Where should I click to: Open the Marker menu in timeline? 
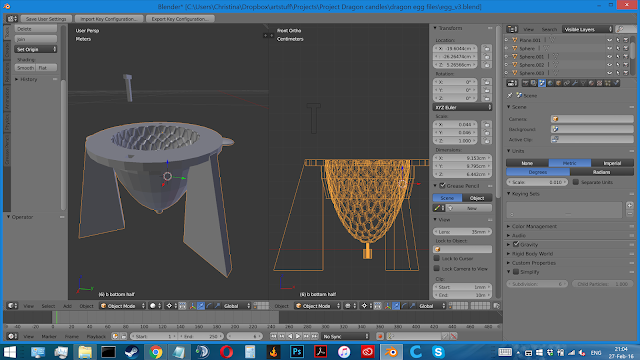49,336
